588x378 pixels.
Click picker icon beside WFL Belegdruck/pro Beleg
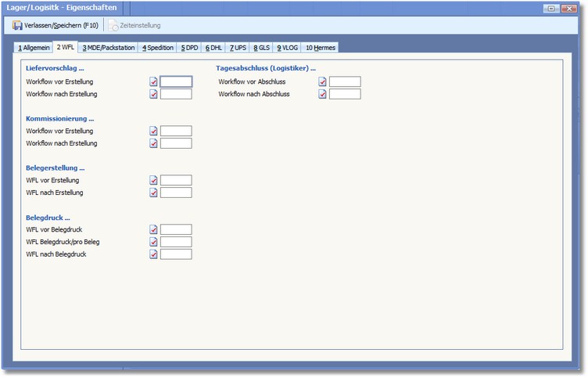point(154,242)
